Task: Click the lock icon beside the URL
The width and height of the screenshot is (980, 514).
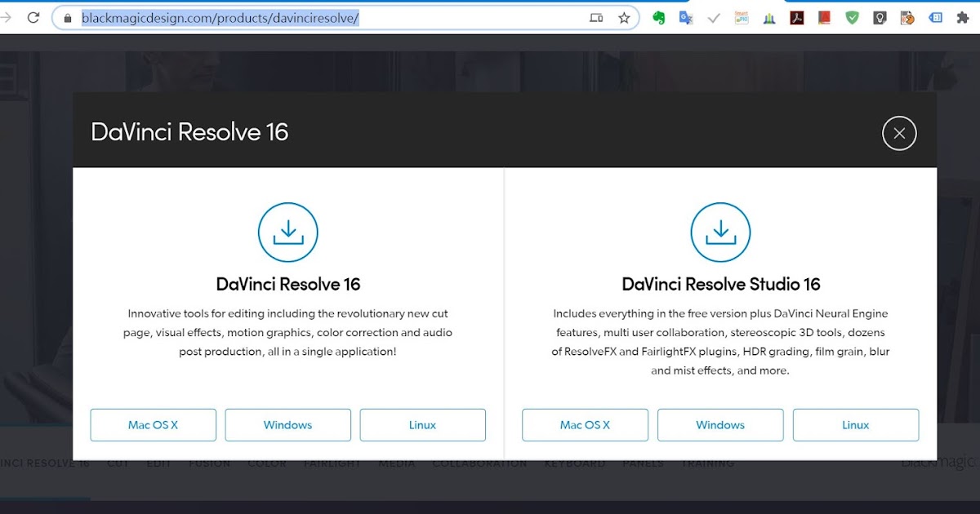Action: point(68,17)
